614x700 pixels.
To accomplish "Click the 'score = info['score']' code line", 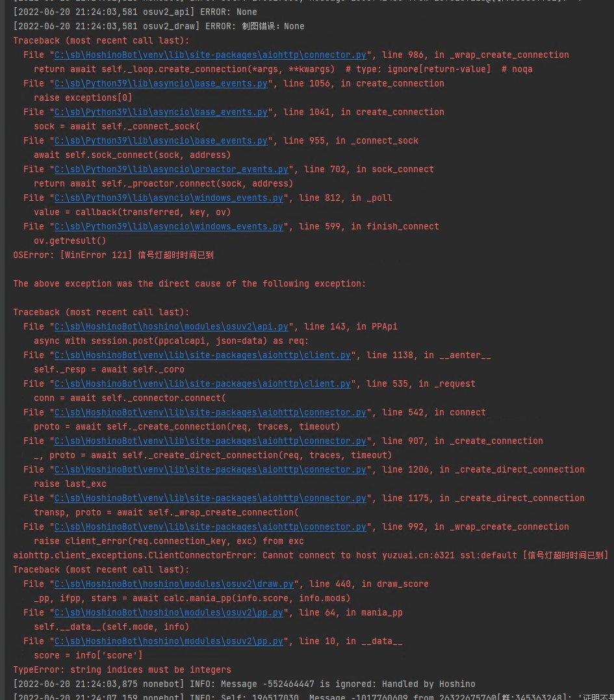I will click(x=88, y=655).
